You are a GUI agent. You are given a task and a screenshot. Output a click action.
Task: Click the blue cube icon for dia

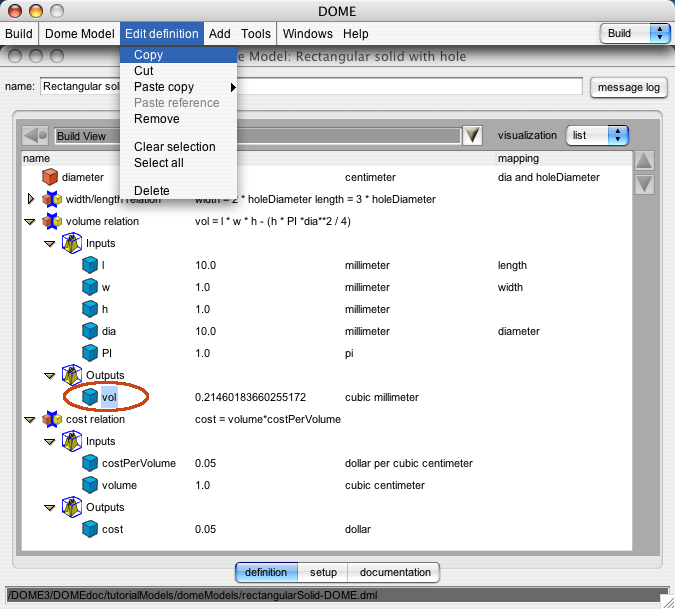(x=90, y=331)
